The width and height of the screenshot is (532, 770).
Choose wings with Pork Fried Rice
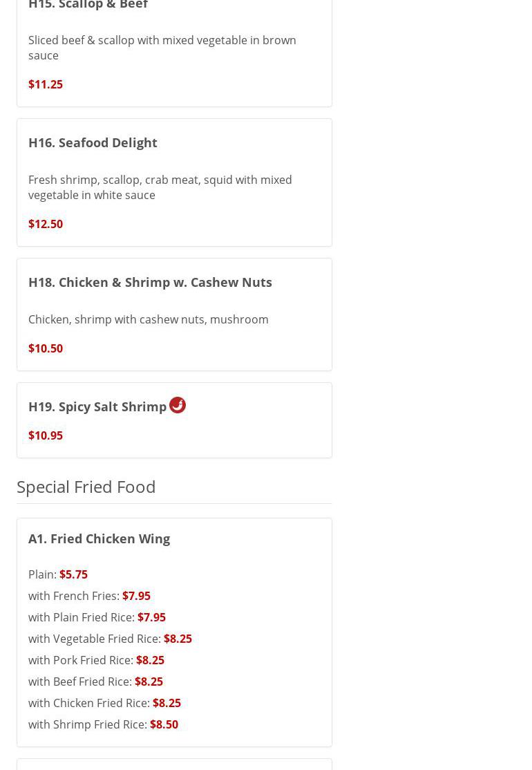(96, 660)
